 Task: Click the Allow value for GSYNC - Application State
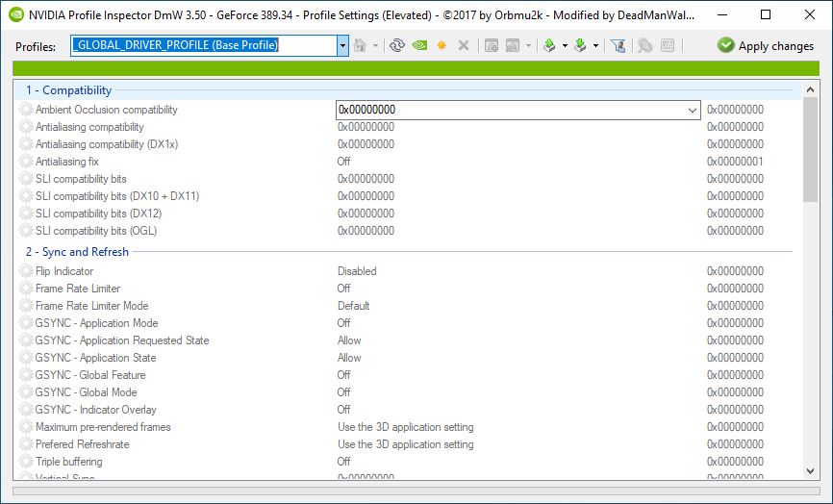[x=349, y=358]
